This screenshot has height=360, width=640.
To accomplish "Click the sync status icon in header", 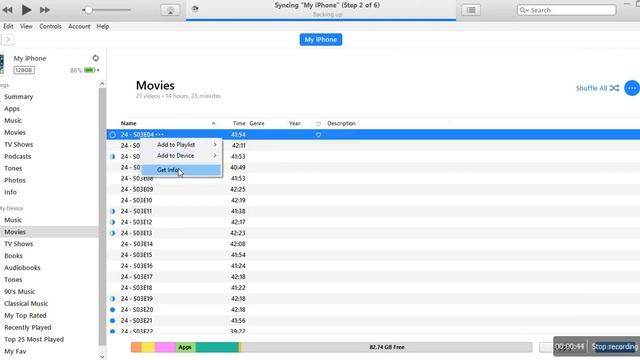I will coord(195,9).
